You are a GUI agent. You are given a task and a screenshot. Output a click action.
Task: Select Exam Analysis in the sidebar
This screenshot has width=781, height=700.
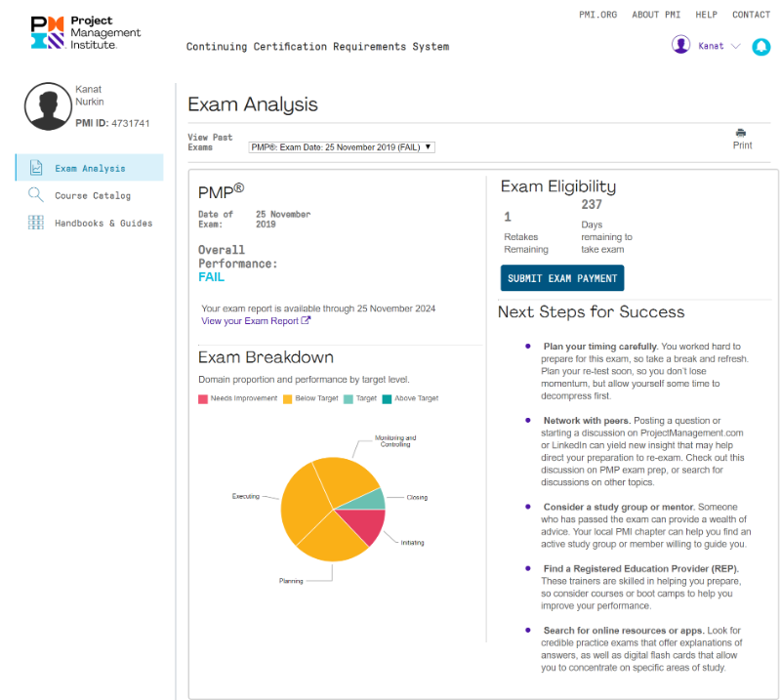pyautogui.click(x=90, y=167)
